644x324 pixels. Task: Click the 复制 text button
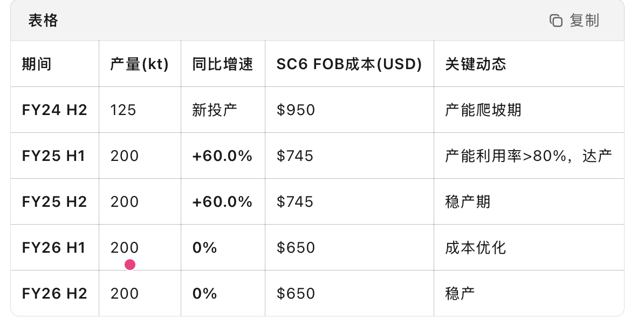[584, 21]
